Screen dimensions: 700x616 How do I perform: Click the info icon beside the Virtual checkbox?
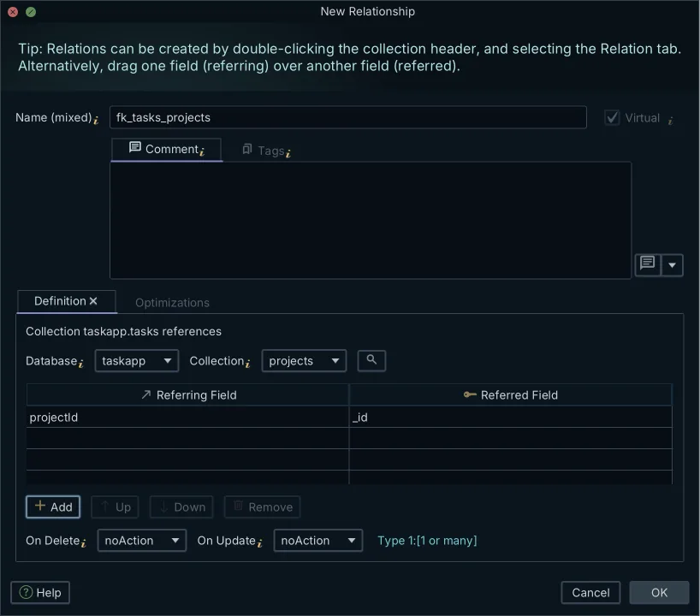pyautogui.click(x=671, y=120)
